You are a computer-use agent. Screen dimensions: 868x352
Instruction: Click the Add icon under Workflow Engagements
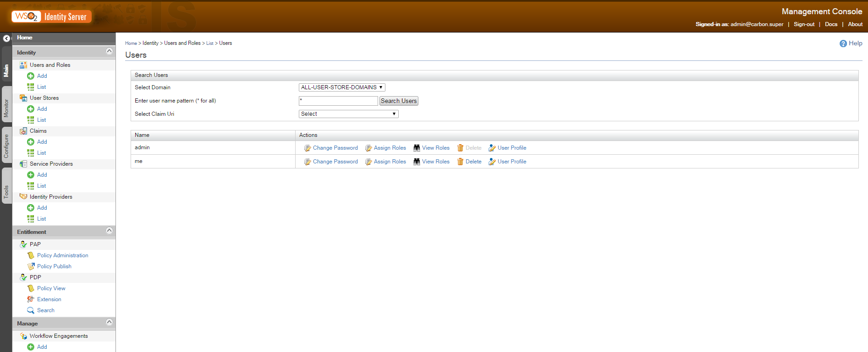31,347
